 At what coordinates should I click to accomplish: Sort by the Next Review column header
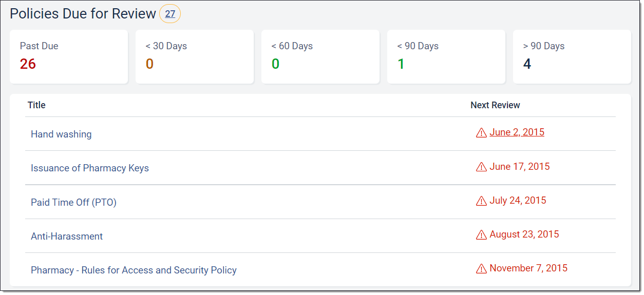(x=495, y=105)
